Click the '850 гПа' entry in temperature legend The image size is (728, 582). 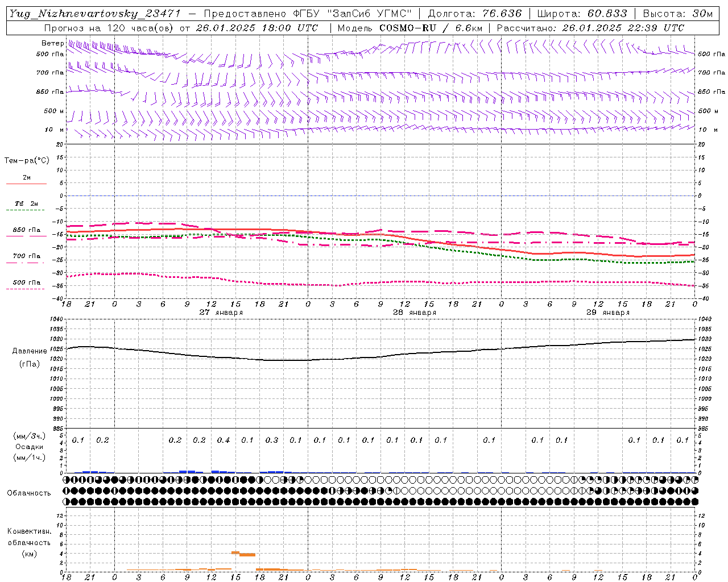coord(26,230)
